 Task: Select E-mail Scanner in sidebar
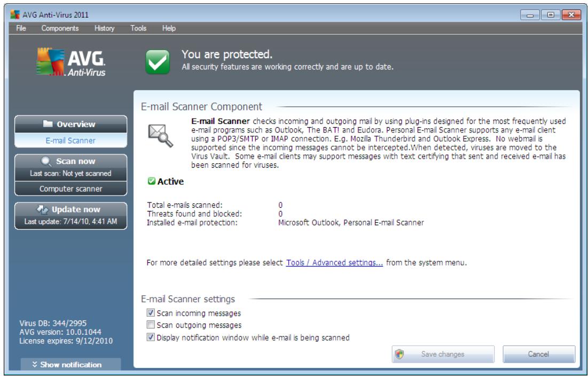[x=70, y=140]
